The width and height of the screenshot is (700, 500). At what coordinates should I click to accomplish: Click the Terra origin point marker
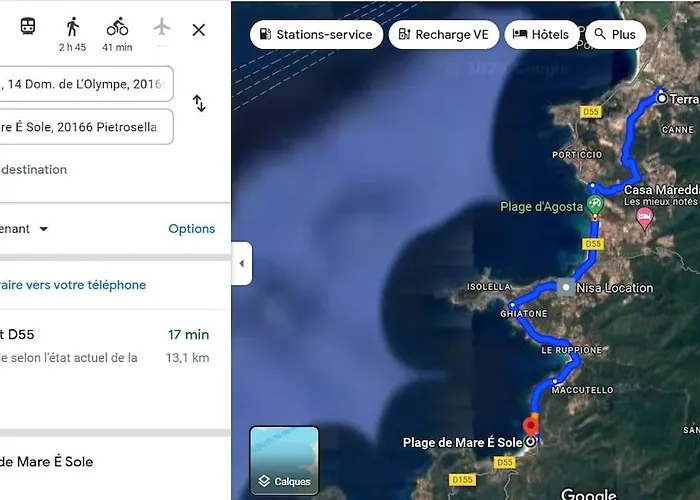662,98
